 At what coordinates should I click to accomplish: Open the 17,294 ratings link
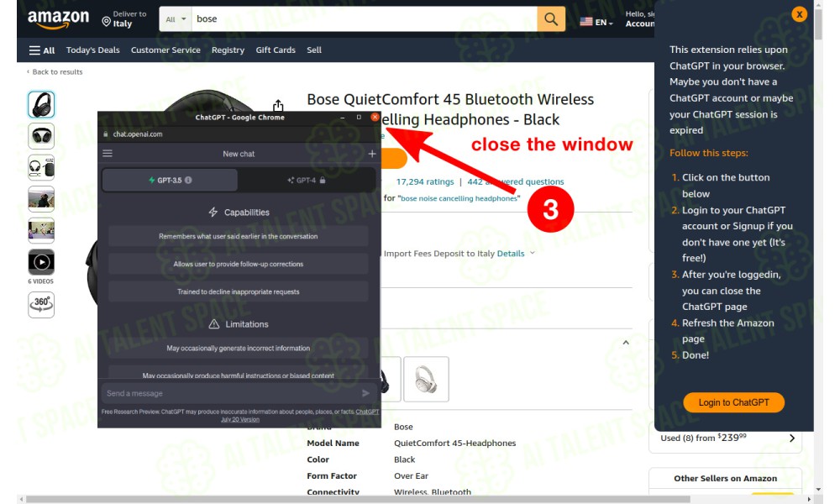[x=425, y=181]
